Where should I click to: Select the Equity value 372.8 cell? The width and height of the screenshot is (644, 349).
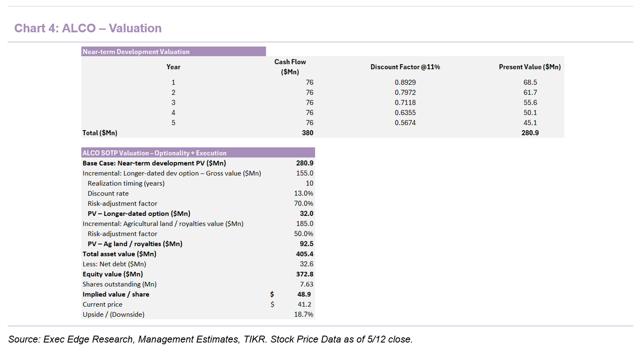point(305,274)
